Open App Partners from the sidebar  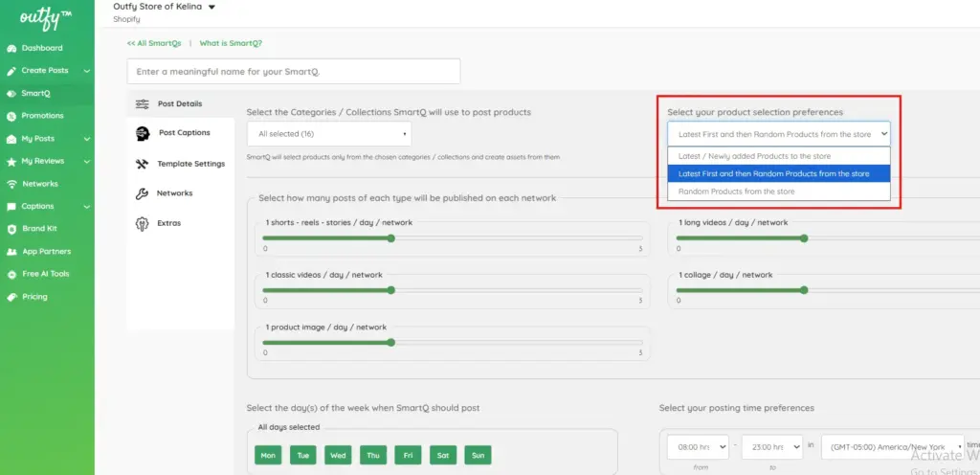click(47, 251)
